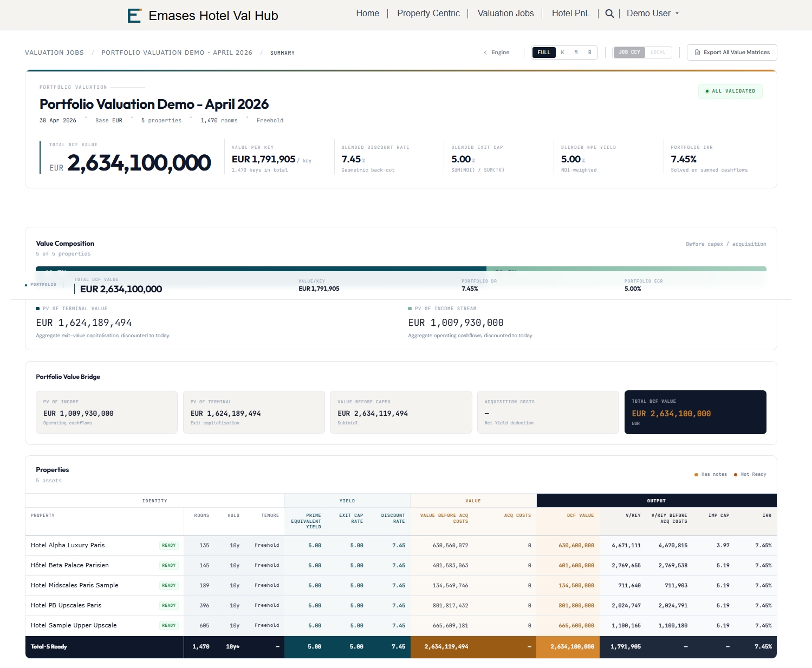Click the ACQUISITION COSTS bridge card
The height and width of the screenshot is (668, 812).
548,412
